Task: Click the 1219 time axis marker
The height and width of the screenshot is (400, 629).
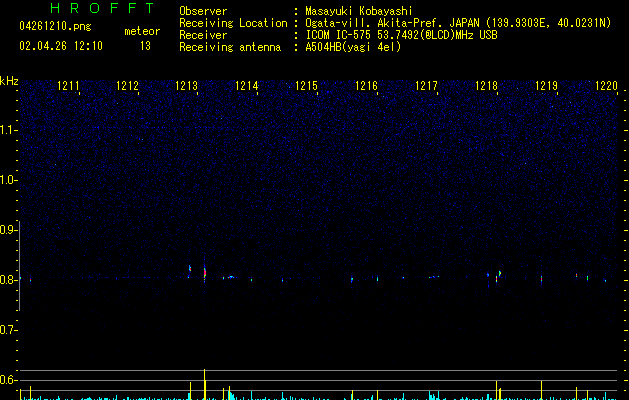Action: tap(546, 86)
